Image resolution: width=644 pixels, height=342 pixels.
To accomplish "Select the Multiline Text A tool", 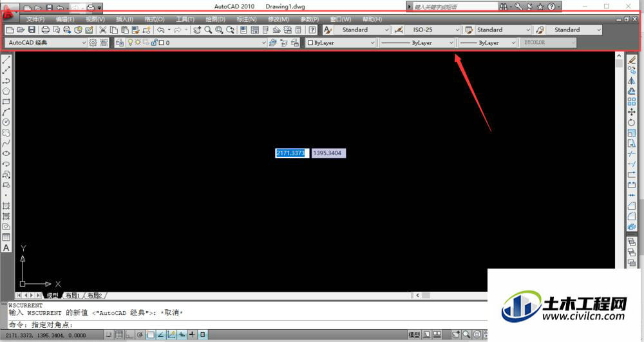I will coord(6,248).
